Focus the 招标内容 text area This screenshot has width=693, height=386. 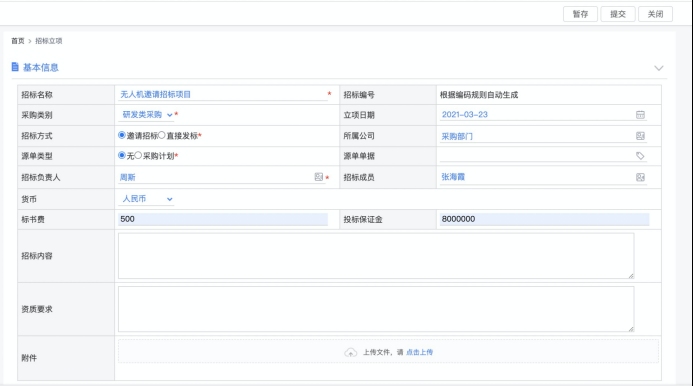pyautogui.click(x=376, y=256)
